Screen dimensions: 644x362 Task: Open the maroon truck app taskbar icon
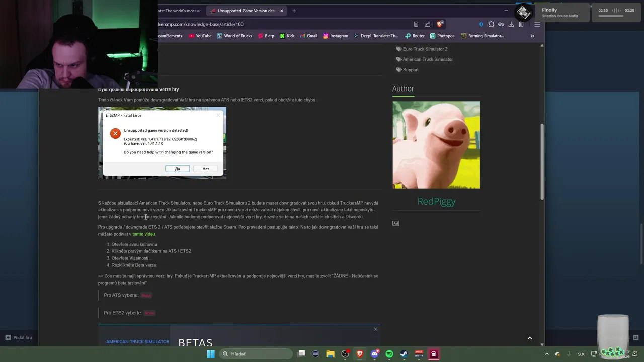434,354
